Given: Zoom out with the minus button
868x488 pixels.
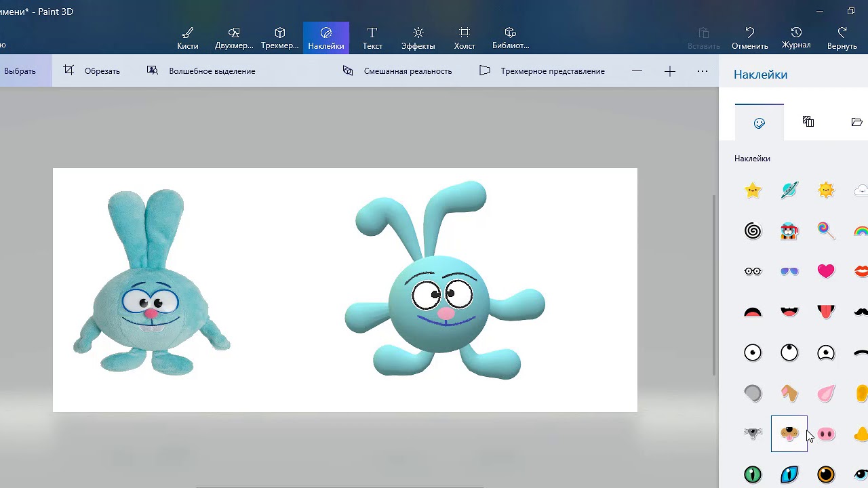Looking at the screenshot, I should (x=637, y=70).
